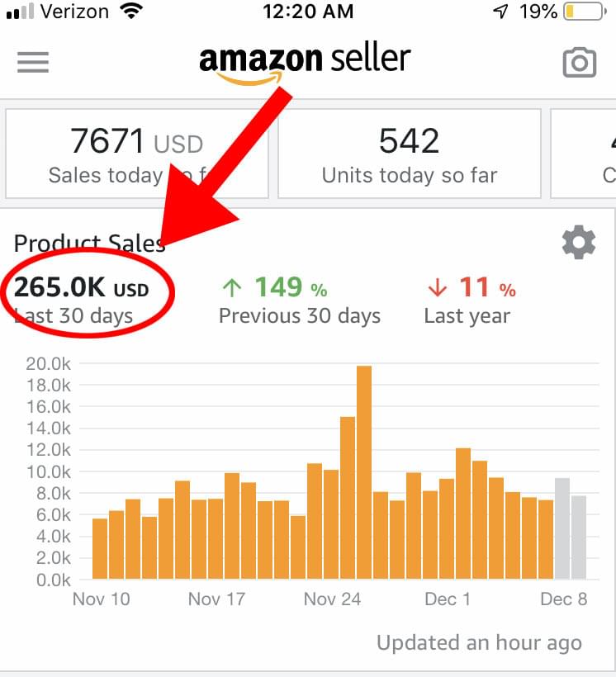Tap the Nov 17 axis label
Viewport: 616px width, 677px height.
(216, 599)
